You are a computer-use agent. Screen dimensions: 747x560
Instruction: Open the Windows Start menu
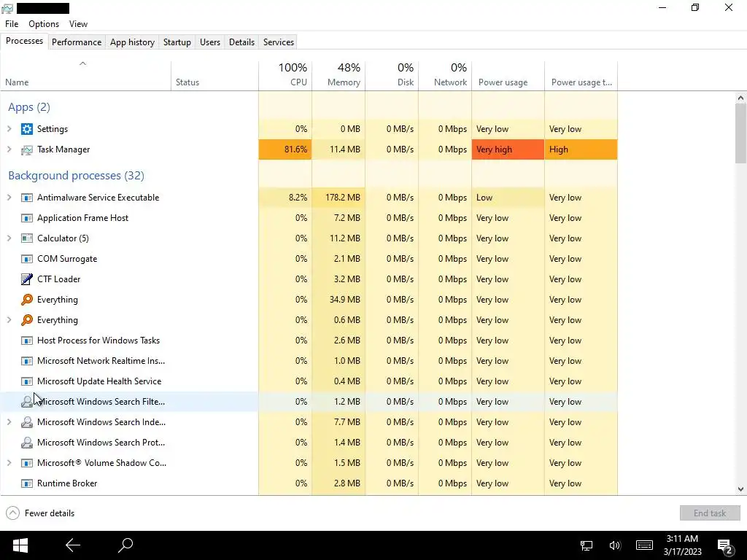pyautogui.click(x=20, y=545)
